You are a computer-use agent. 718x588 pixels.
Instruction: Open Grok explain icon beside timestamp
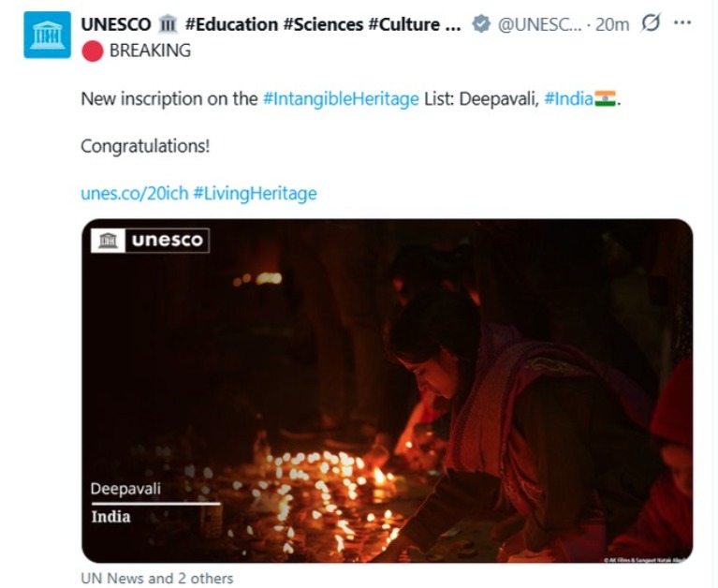coord(650,25)
